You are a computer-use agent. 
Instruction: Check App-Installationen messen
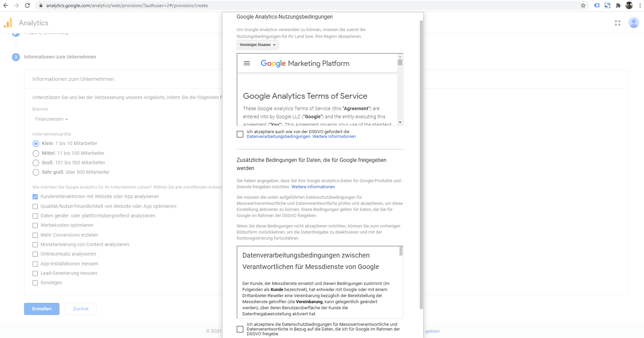click(x=35, y=264)
